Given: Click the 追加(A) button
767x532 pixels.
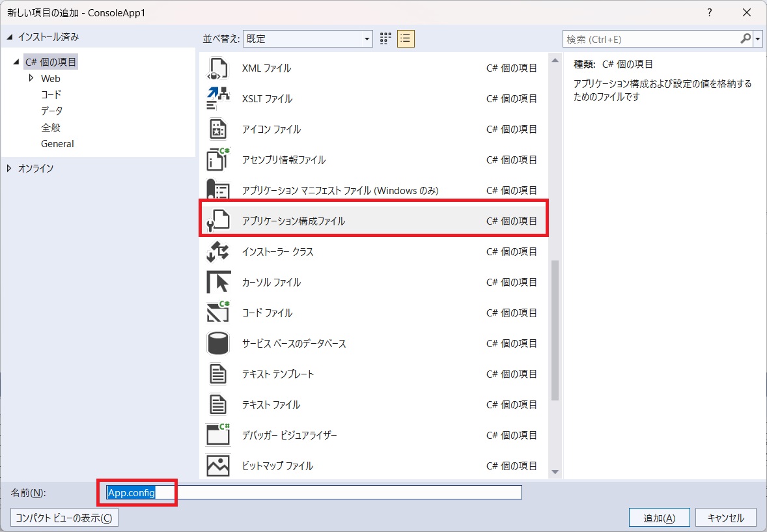Looking at the screenshot, I should click(659, 518).
